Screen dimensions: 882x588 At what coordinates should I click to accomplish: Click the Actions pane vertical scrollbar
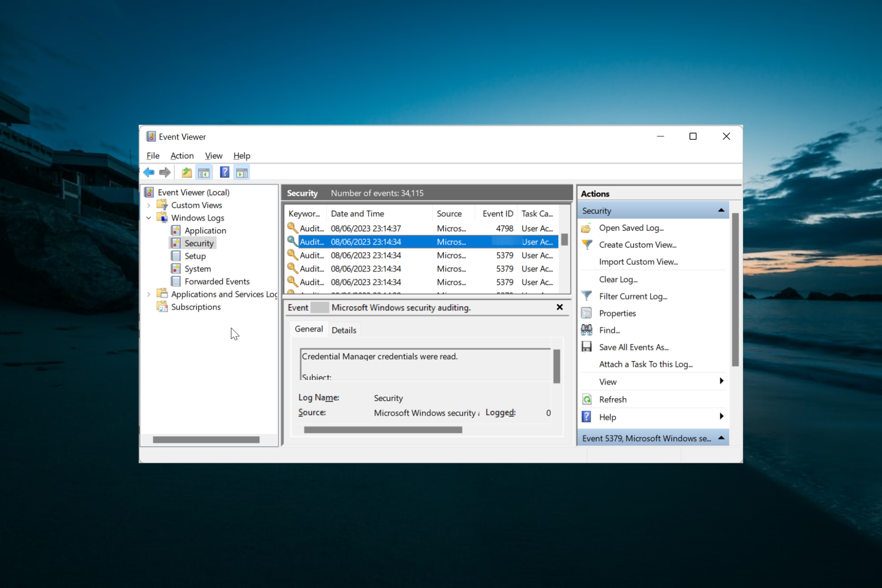tap(735, 289)
